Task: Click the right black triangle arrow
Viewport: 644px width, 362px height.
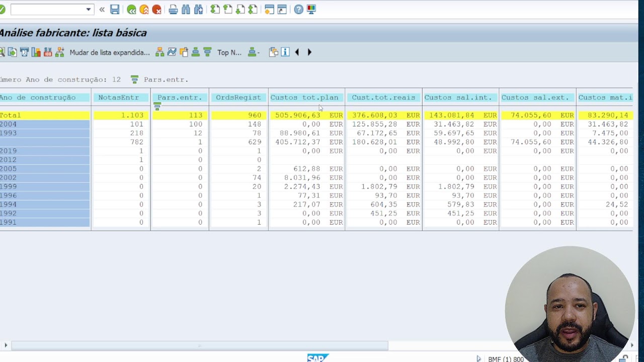Action: [x=309, y=52]
